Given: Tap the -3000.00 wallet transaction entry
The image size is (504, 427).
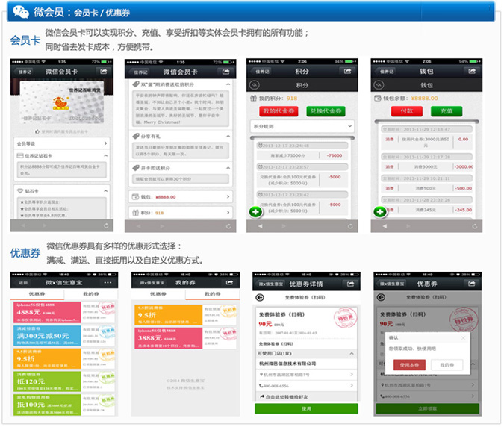Looking at the screenshot, I should coord(426,166).
